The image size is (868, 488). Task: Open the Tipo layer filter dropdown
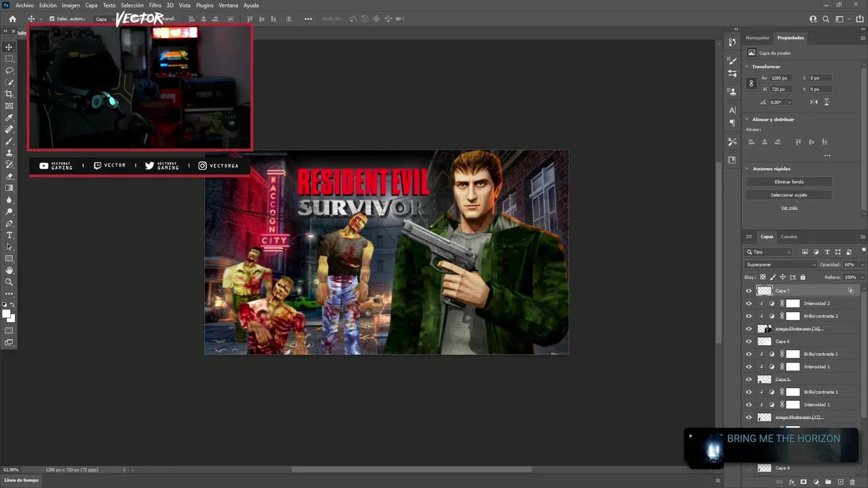768,252
